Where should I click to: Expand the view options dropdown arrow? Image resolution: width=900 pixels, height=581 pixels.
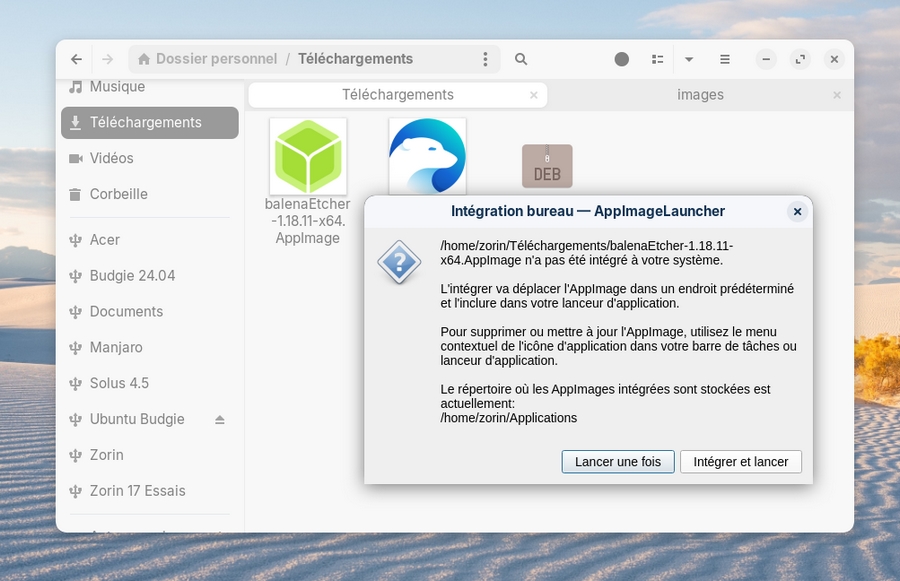[x=689, y=59]
